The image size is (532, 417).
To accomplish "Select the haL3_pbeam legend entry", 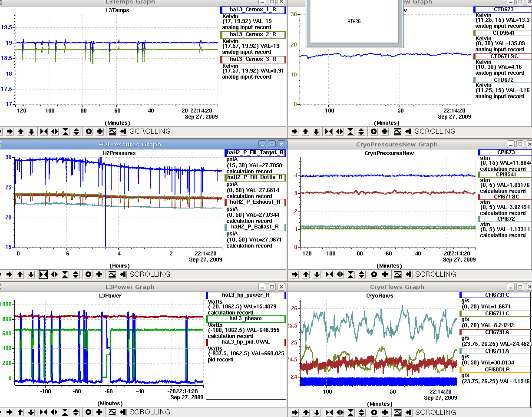I will coord(246,318).
